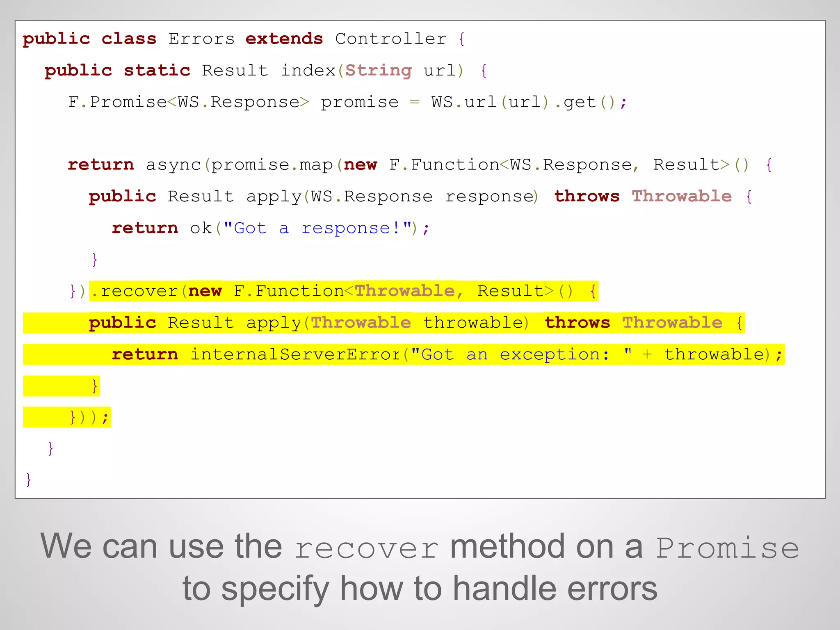The image size is (840, 630).
Task: Click the "Got a response!" string literal
Action: coord(317,228)
